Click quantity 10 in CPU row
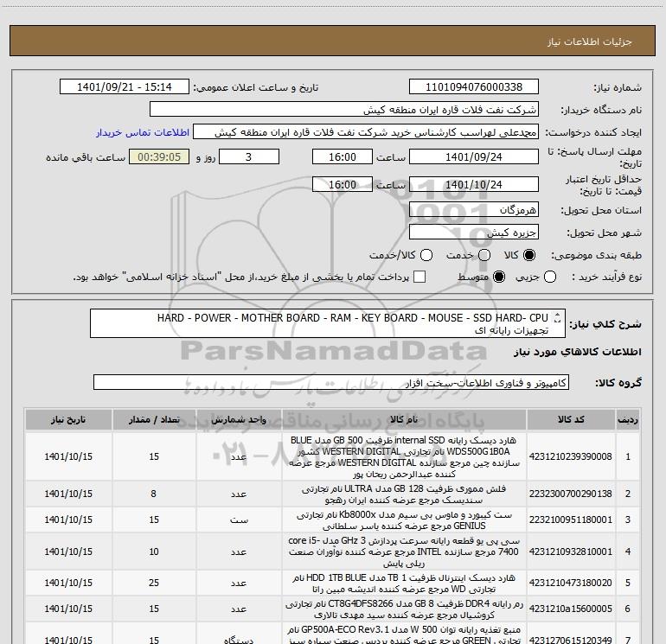The width and height of the screenshot is (666, 644). (154, 552)
